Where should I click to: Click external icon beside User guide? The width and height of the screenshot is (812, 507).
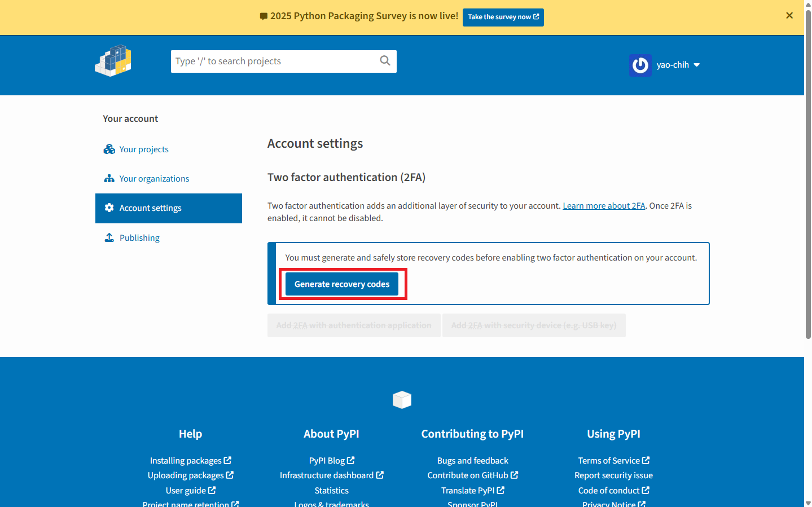(212, 490)
